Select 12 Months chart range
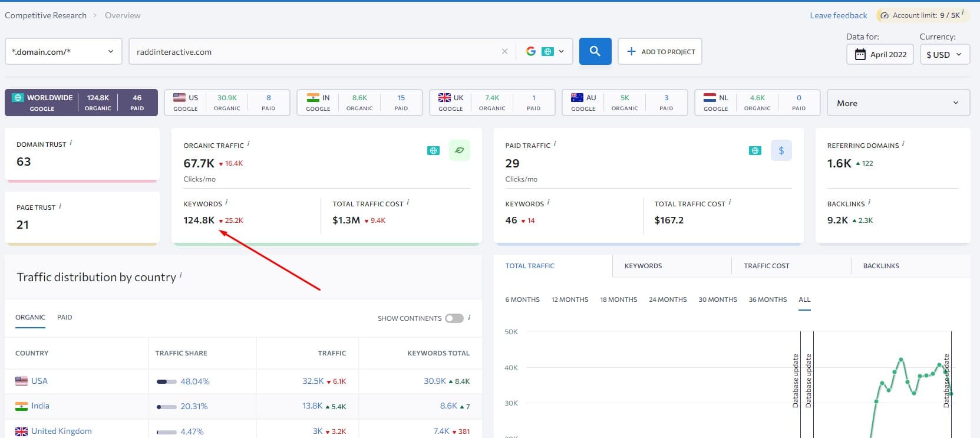The height and width of the screenshot is (438, 980). point(570,299)
